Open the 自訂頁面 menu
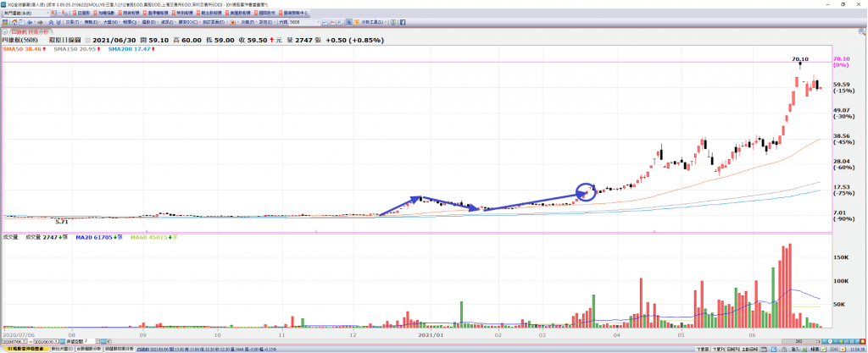Viewport: 868px width, 353px height. pos(214,22)
